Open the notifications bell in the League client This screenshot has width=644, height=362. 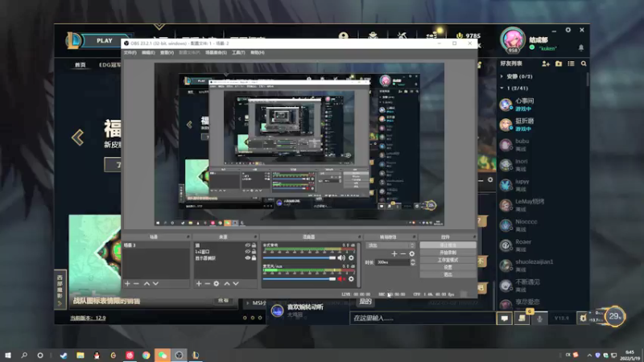[581, 48]
